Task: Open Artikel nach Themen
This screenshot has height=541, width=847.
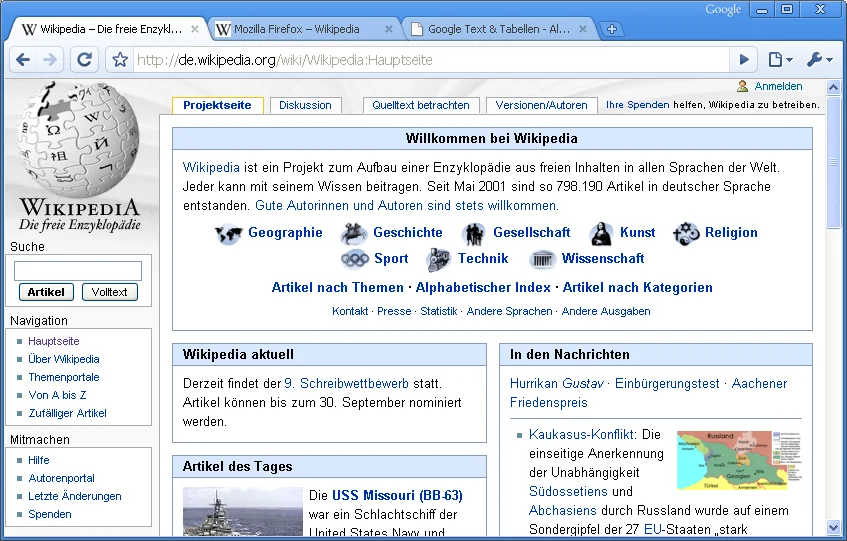Action: tap(338, 287)
